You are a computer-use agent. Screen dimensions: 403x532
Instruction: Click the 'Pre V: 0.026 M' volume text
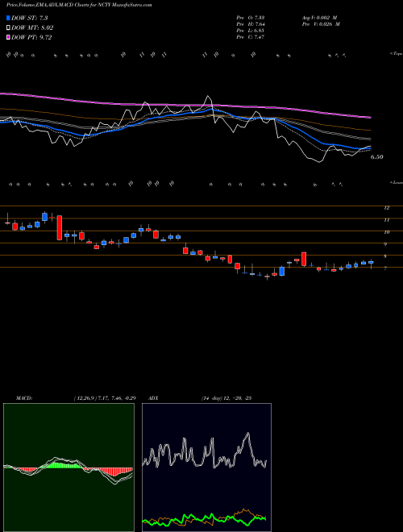320,24
